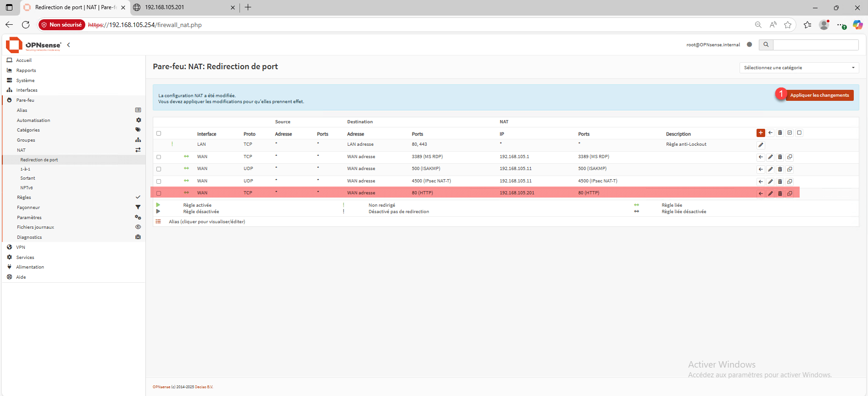This screenshot has width=868, height=396.
Task: Check the select-all rules checkbox in header
Action: point(159,133)
